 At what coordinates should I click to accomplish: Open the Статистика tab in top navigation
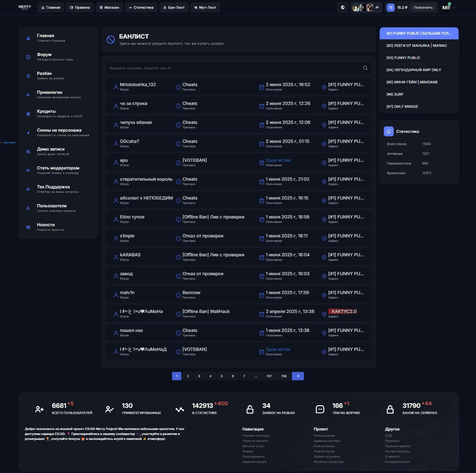[x=141, y=7]
